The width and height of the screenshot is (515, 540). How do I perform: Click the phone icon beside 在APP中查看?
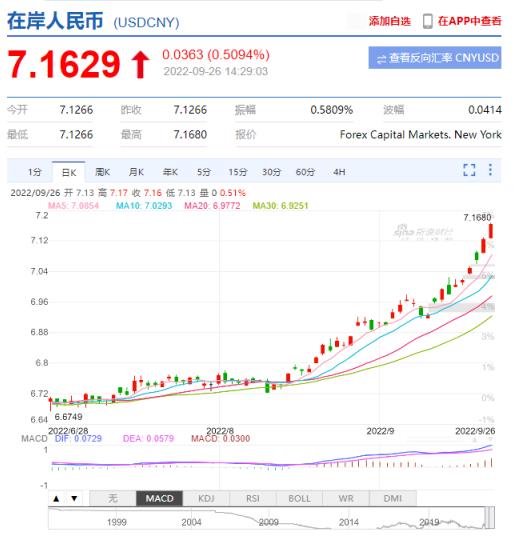click(x=428, y=21)
